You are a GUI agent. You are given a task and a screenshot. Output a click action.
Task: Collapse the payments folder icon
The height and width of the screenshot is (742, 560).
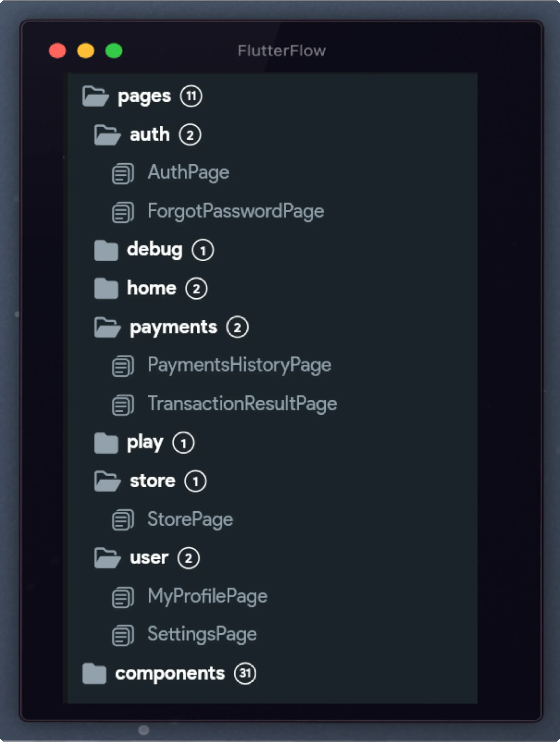tap(107, 327)
